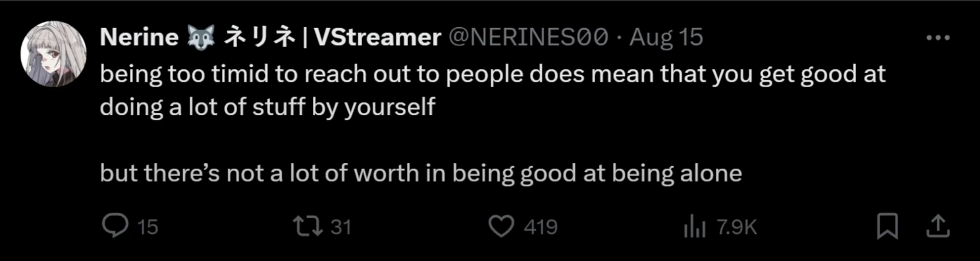The width and height of the screenshot is (980, 261).
Task: Open the three-dot more options menu
Action: (x=938, y=38)
